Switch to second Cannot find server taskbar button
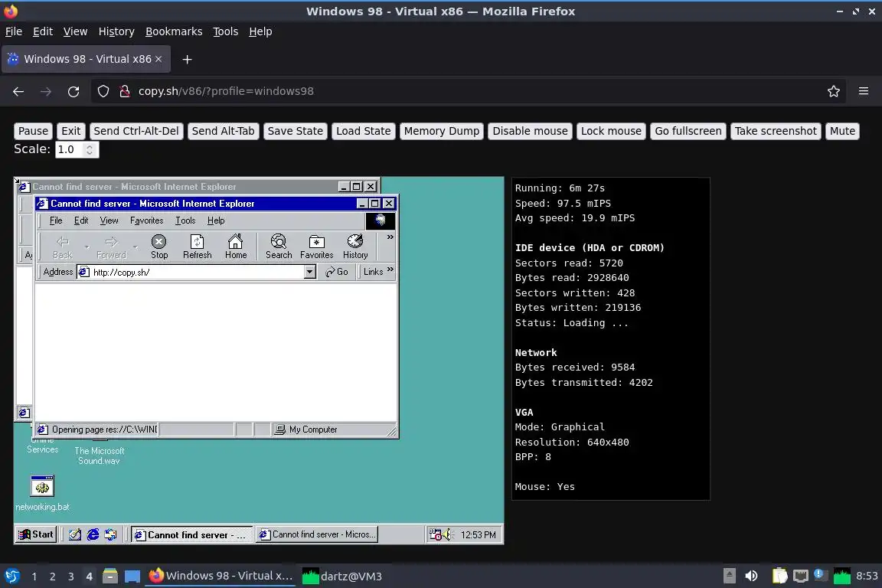Screen dimensions: 882x588 point(317,534)
